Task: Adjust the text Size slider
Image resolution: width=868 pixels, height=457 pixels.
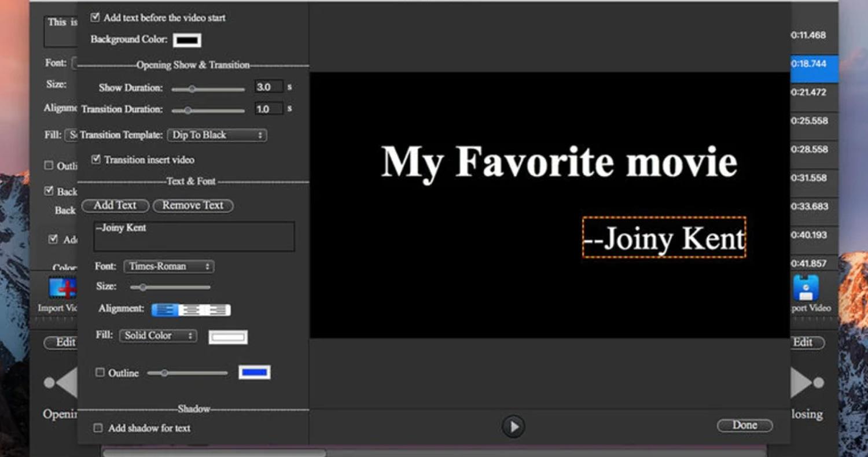Action: click(x=170, y=287)
